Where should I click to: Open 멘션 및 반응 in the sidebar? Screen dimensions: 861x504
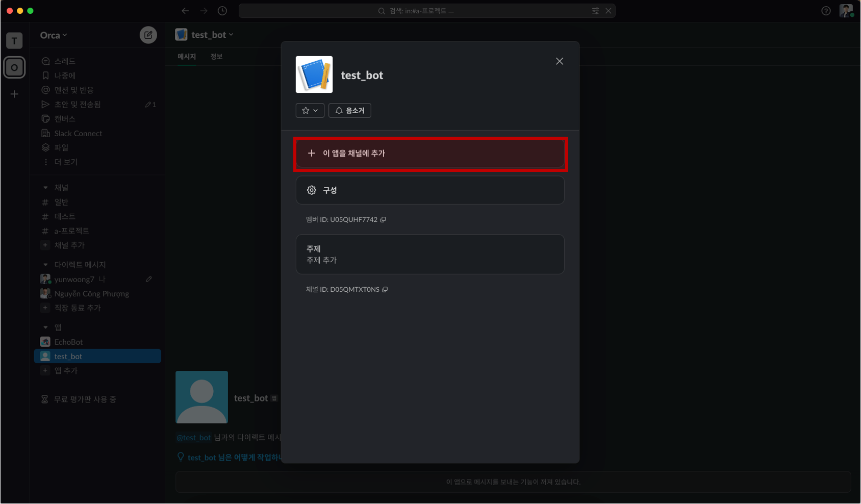pos(98,90)
